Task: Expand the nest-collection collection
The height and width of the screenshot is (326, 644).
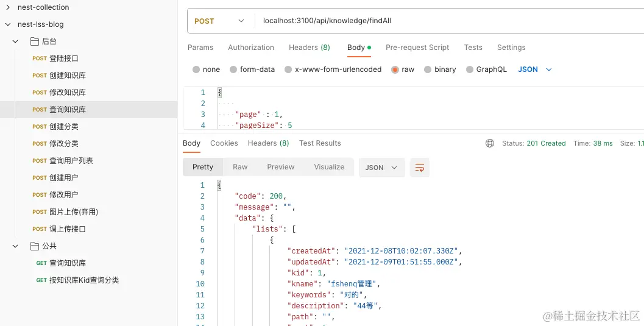Action: point(8,7)
